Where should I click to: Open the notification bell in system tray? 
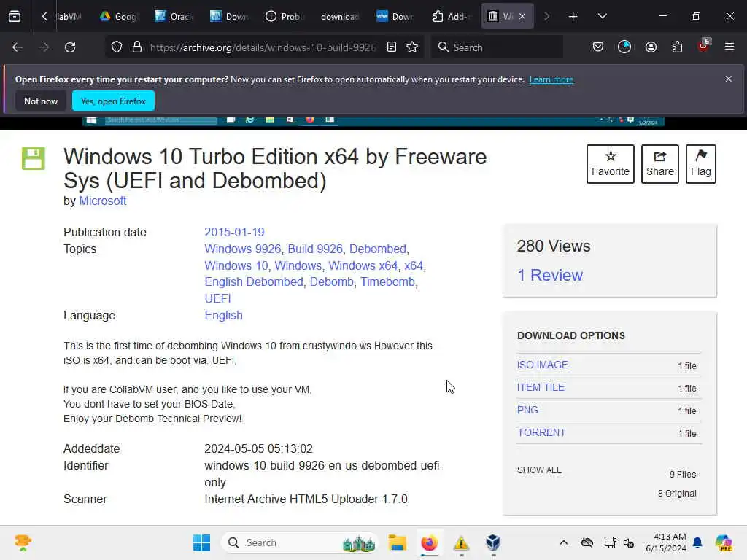pyautogui.click(x=697, y=542)
